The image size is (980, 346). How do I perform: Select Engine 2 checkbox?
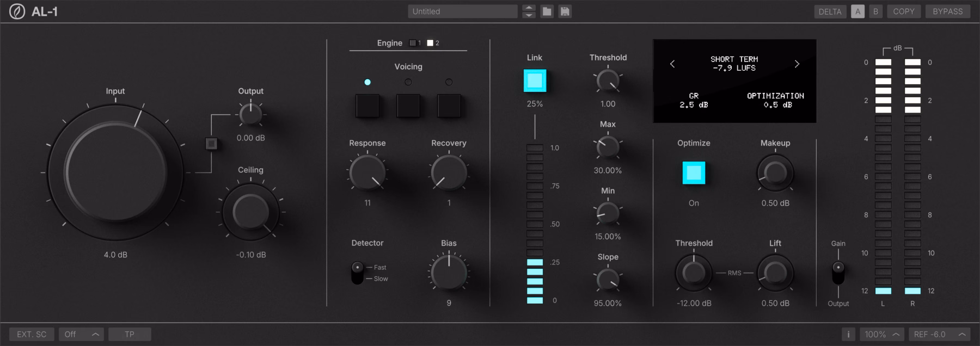(430, 43)
